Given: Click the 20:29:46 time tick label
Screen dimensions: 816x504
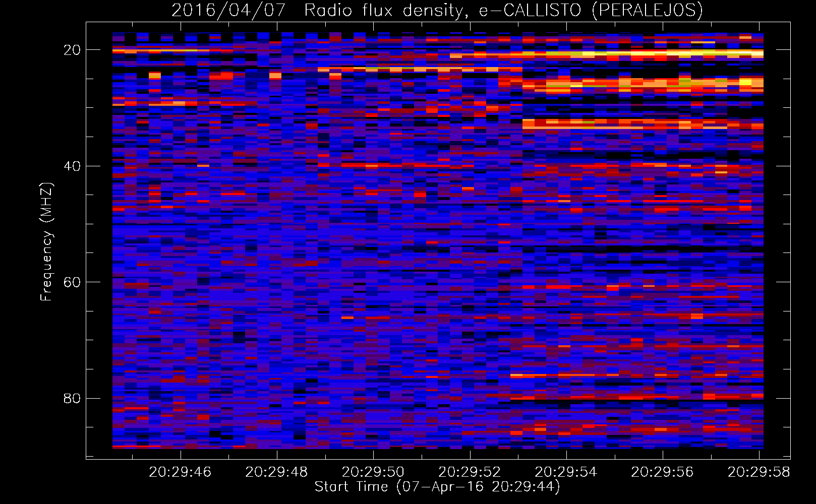Looking at the screenshot, I should click(x=180, y=472).
